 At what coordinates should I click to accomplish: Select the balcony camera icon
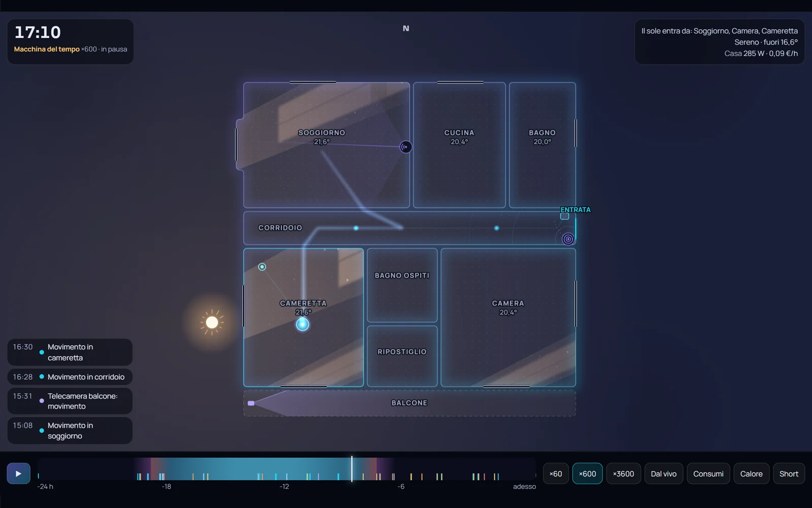(x=251, y=403)
